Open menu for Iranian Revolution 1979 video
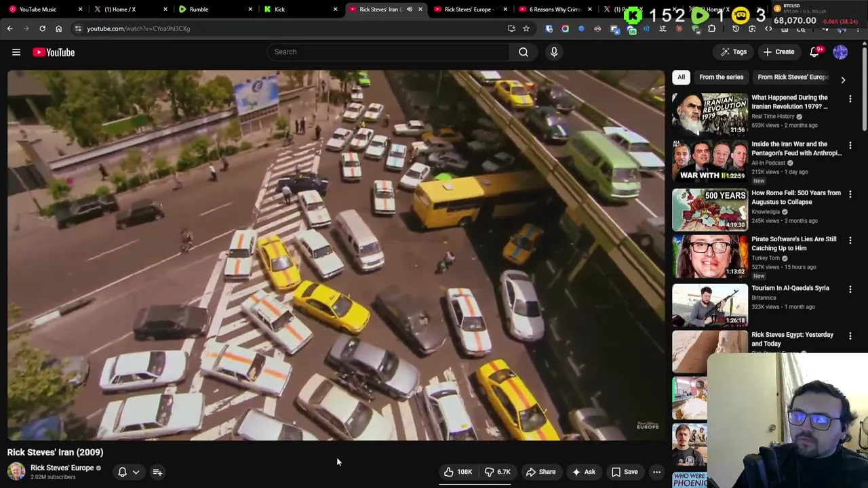Viewport: 868px width, 488px height. pyautogui.click(x=850, y=99)
